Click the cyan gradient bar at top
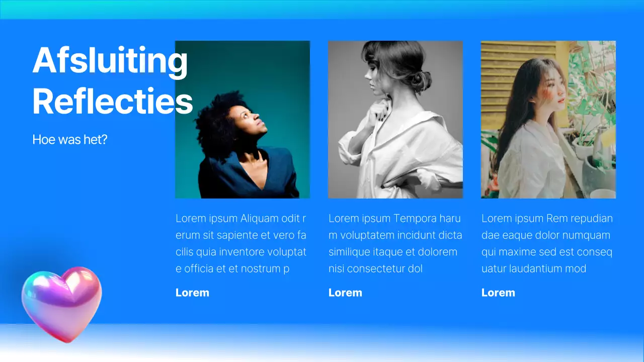The image size is (644, 362). pos(322,9)
